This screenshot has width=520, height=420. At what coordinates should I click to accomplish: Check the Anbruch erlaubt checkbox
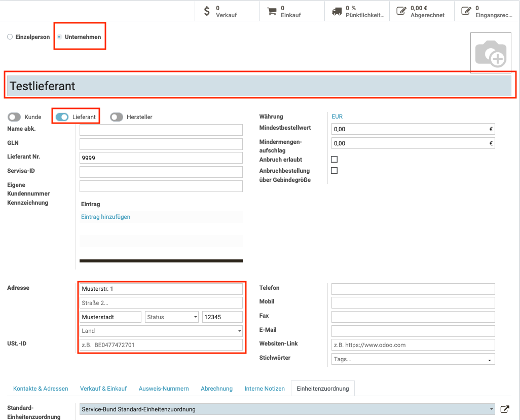point(334,159)
